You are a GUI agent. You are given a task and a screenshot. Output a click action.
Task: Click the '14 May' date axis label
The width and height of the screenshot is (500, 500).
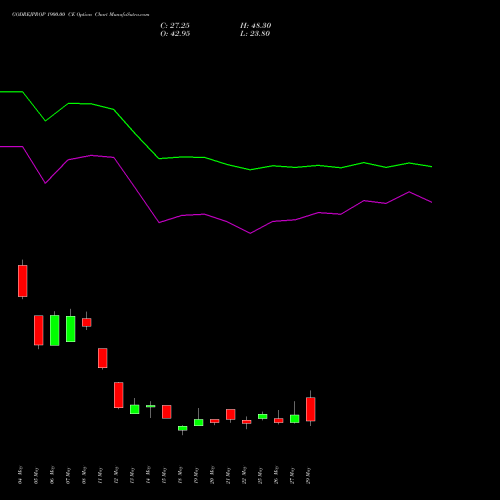(x=148, y=475)
